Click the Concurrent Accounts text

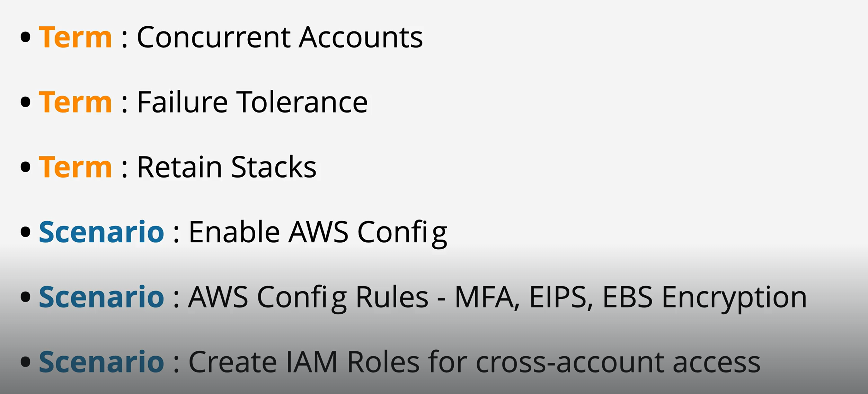click(x=280, y=37)
